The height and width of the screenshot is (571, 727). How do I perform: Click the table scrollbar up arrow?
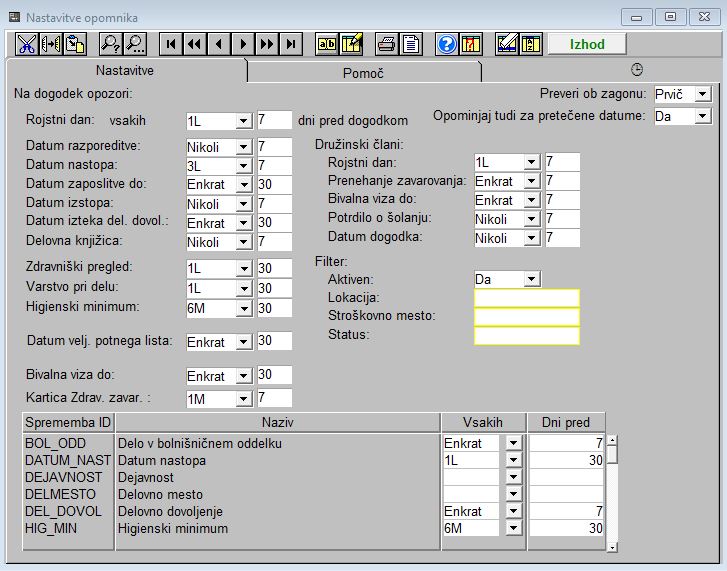[612, 440]
